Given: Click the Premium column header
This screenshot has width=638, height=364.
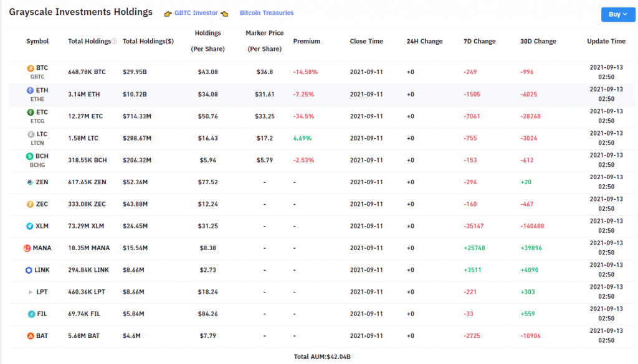Looking at the screenshot, I should (306, 42).
